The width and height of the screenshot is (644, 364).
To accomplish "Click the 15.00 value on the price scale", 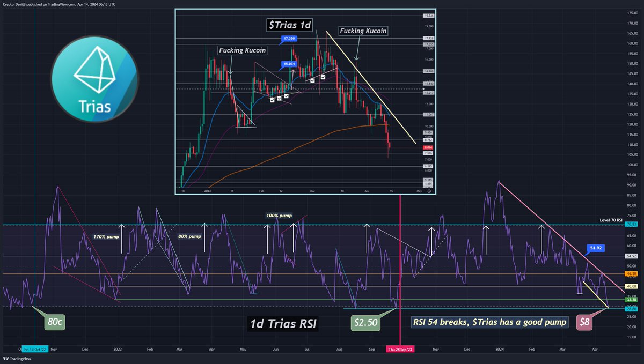I will pyautogui.click(x=631, y=337).
